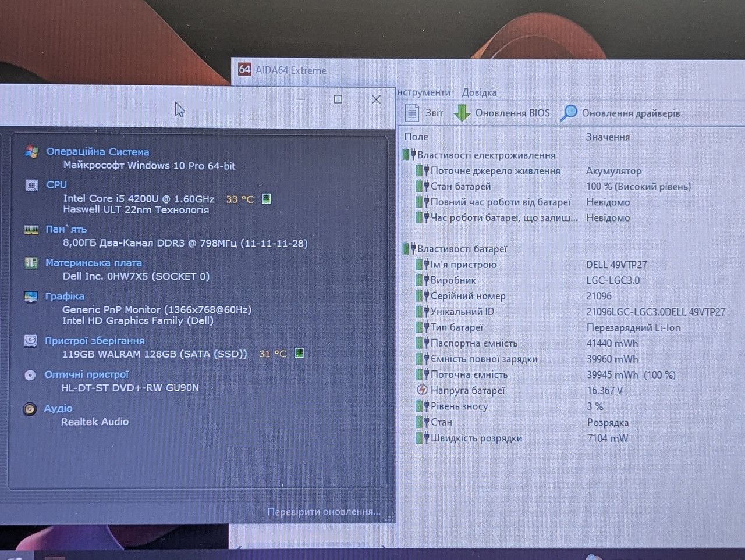This screenshot has height=560, width=745.
Task: Click the Windows flag Операційна Система icon
Action: [32, 152]
